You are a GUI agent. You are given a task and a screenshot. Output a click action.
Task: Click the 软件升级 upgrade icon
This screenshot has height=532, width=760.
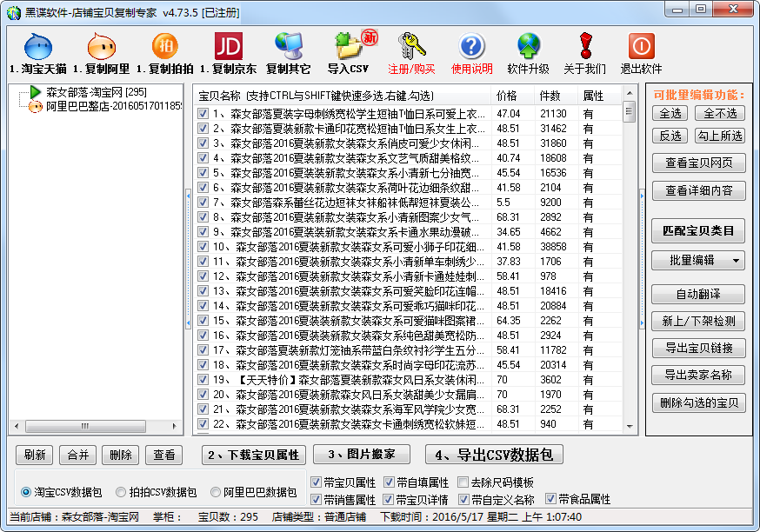[x=528, y=46]
